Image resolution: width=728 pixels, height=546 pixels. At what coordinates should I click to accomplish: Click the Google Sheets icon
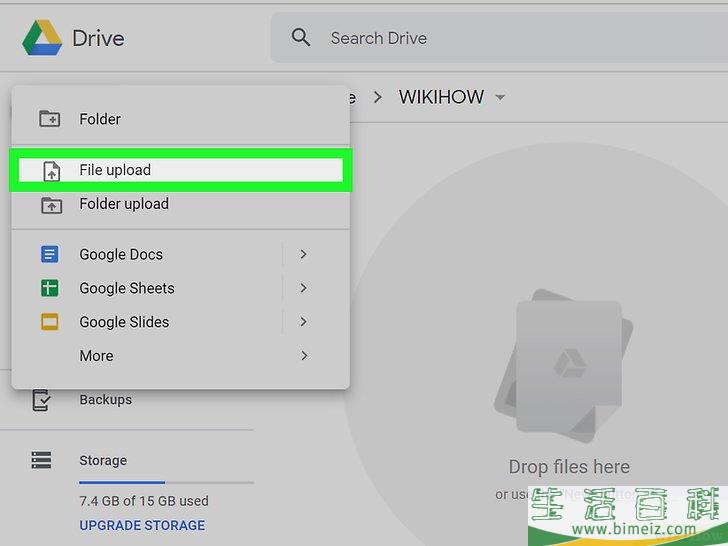pos(50,288)
